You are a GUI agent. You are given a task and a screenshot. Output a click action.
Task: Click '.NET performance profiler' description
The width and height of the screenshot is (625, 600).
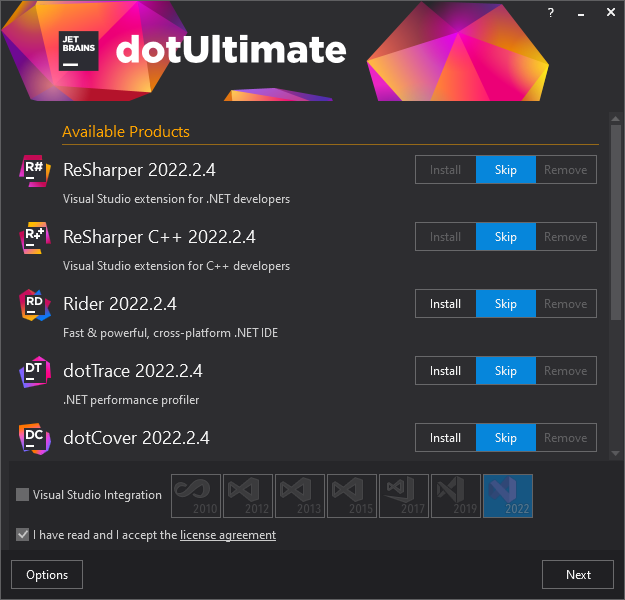coord(131,399)
